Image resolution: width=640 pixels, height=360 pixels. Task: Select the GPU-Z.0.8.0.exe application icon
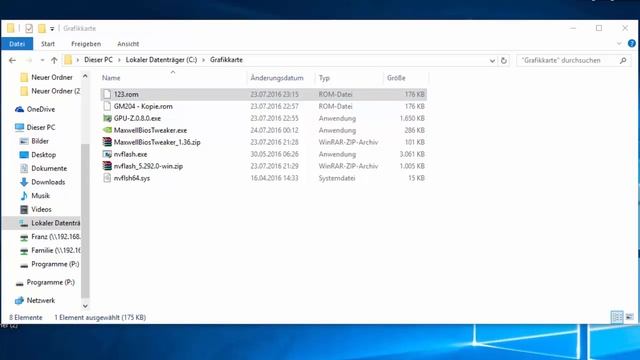(107, 118)
